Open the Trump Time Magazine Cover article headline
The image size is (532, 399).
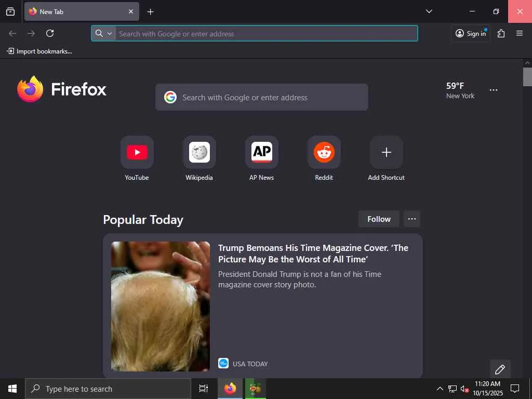(313, 254)
